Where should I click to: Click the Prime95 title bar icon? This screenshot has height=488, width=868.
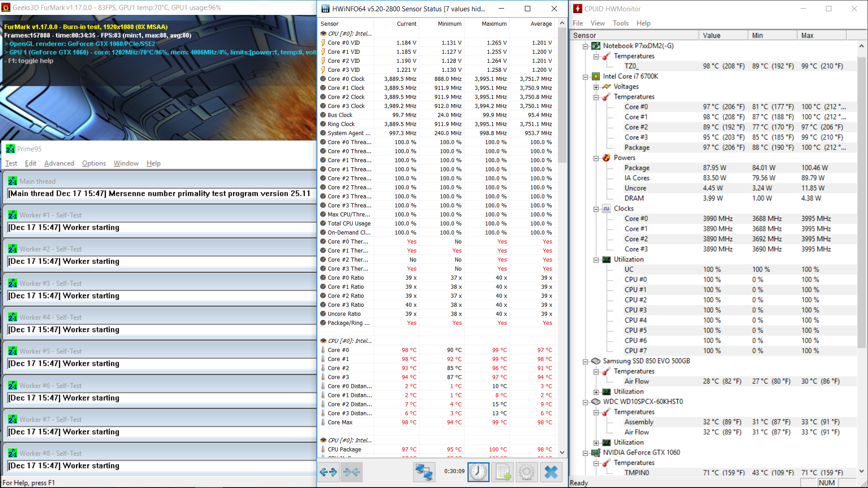[x=10, y=149]
